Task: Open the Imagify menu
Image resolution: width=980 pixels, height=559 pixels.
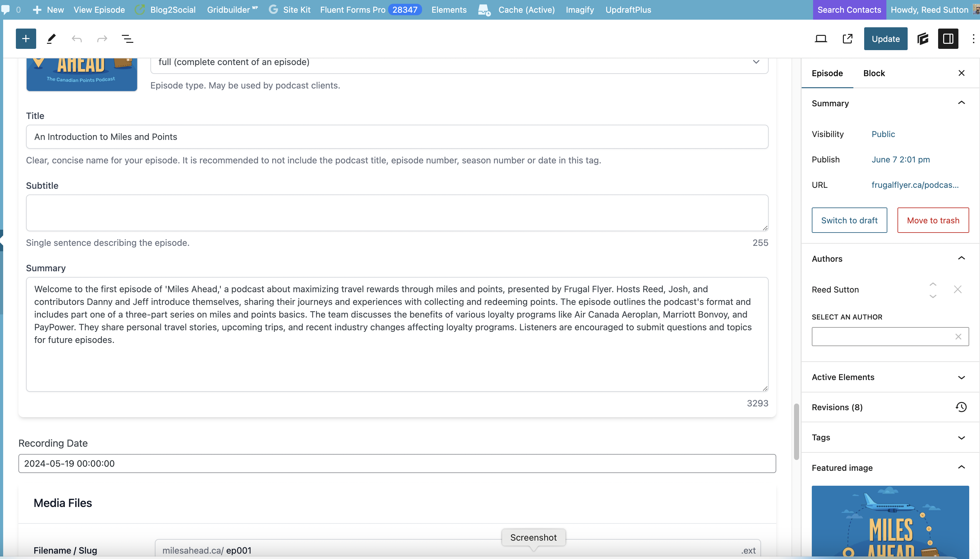Action: pos(580,10)
